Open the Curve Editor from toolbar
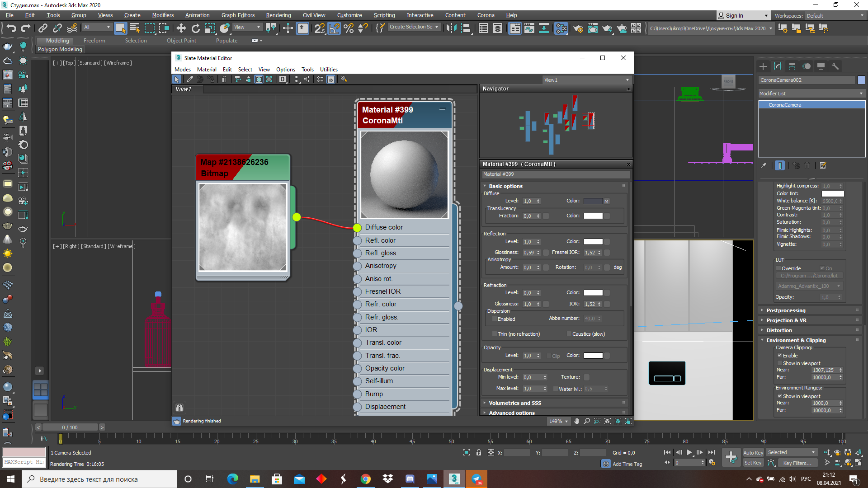 click(x=529, y=28)
